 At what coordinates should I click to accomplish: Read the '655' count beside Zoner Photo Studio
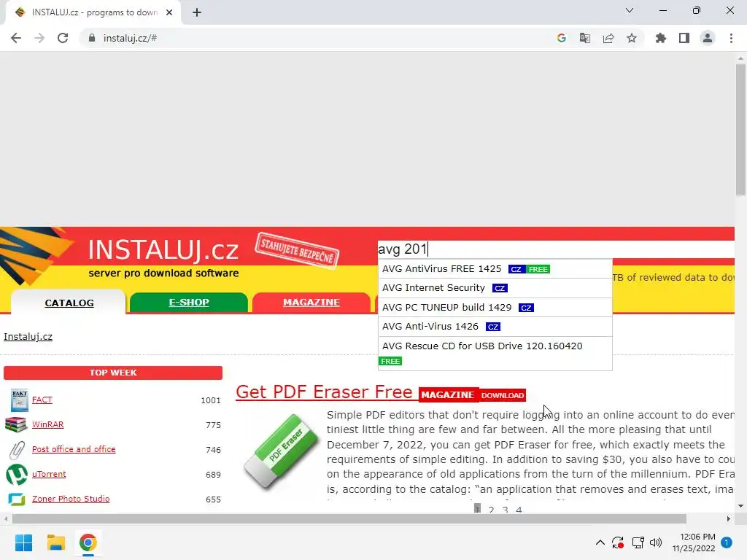tap(214, 499)
